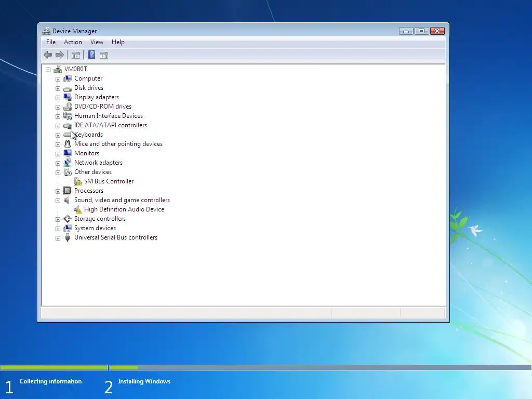Image resolution: width=532 pixels, height=399 pixels.
Task: Select the Processors label
Action: click(89, 191)
